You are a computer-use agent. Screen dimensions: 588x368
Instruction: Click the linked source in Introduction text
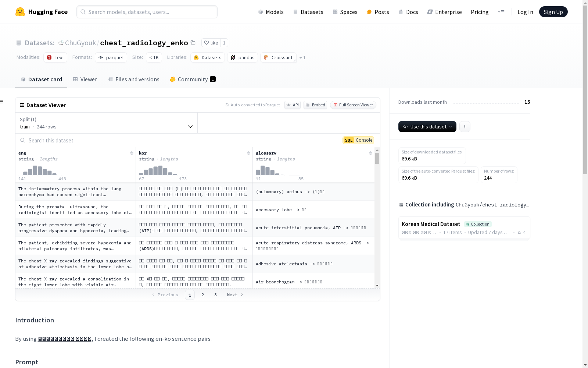click(65, 339)
